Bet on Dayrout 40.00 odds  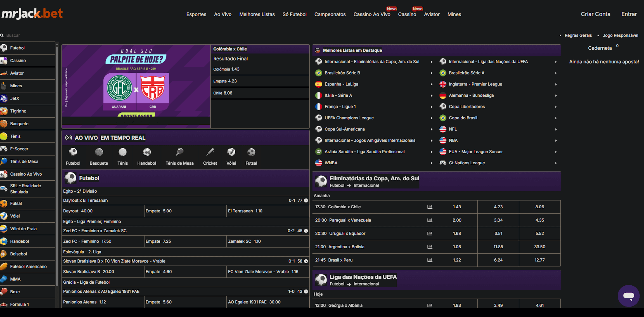pos(103,211)
